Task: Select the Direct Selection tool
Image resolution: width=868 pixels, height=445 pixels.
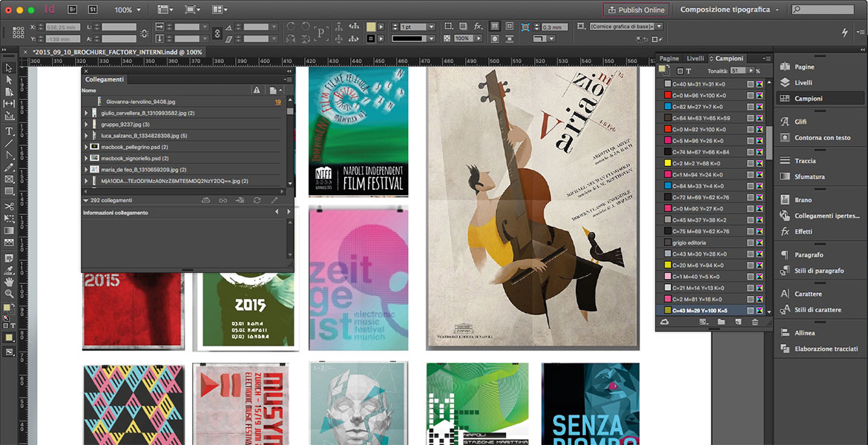Action: (9, 79)
